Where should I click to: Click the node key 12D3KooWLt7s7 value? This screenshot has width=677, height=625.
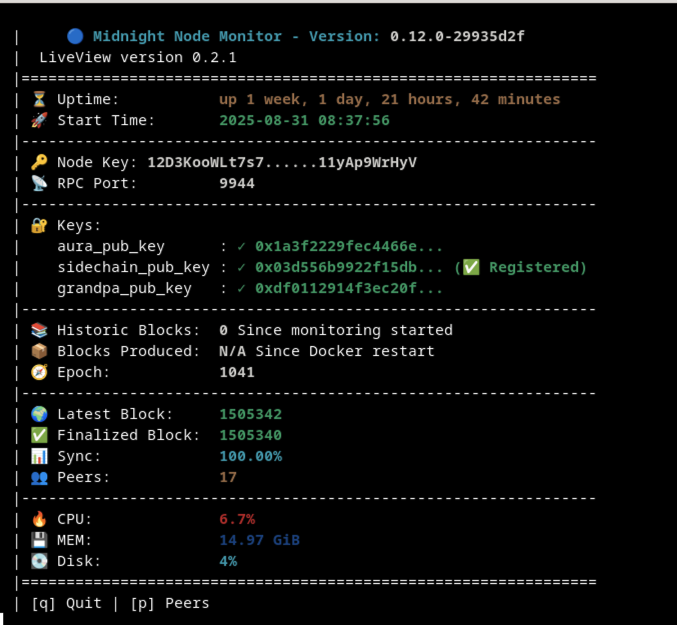click(x=282, y=162)
